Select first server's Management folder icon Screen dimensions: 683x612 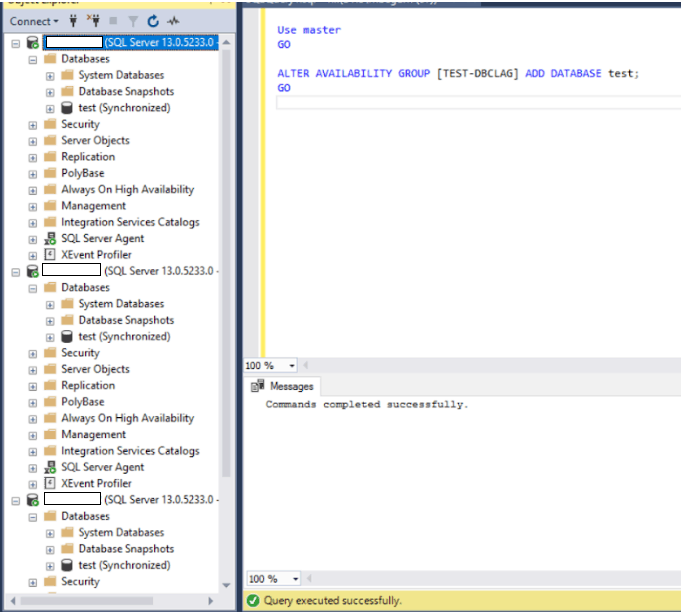click(50, 206)
